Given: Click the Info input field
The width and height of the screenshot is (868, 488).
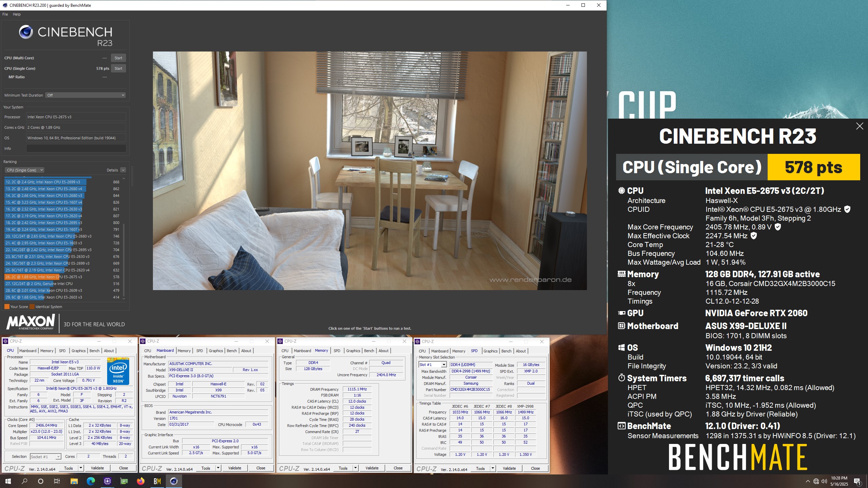Looking at the screenshot, I should pos(76,148).
